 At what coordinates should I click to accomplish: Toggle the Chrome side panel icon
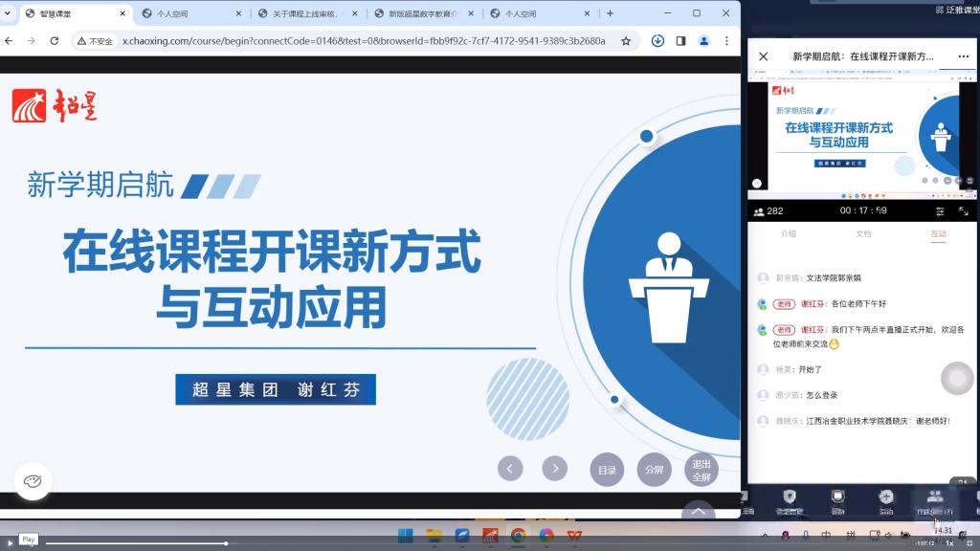[x=680, y=41]
